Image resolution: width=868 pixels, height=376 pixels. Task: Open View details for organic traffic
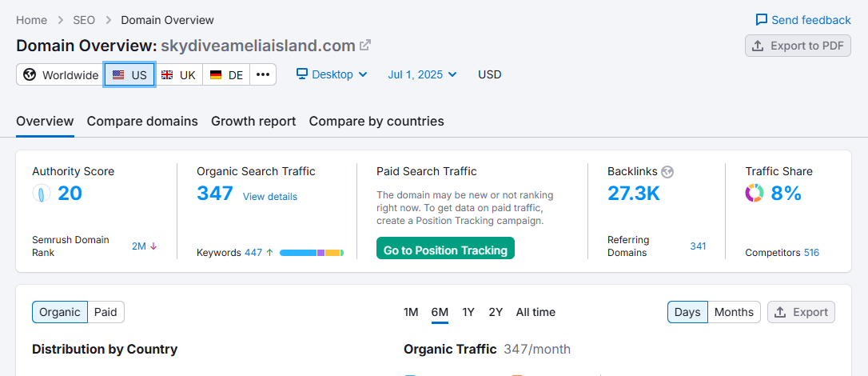click(270, 197)
